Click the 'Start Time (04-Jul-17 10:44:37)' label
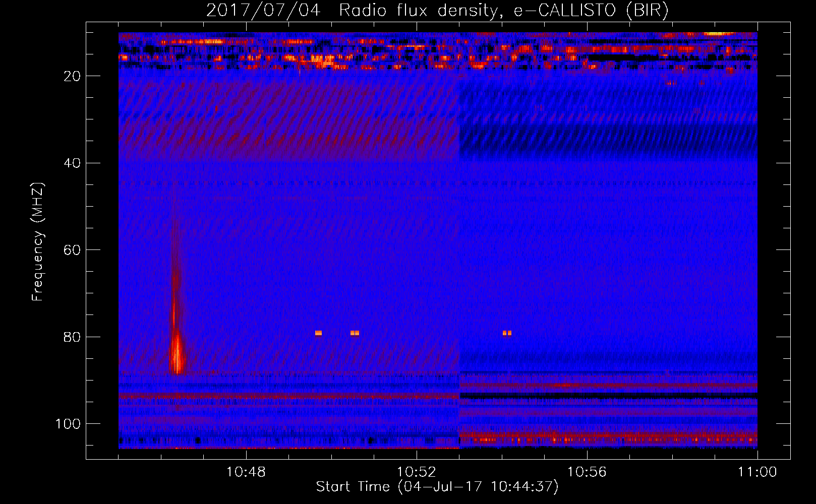Viewport: 816px width, 504px height. click(x=437, y=487)
